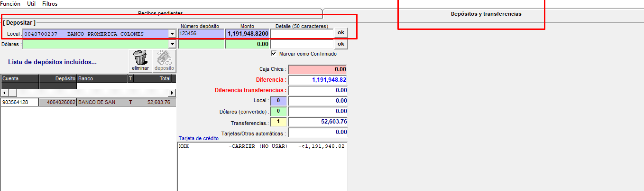This screenshot has height=191, width=644.
Task: Click the Número depósito field with 123456
Action: (201, 34)
